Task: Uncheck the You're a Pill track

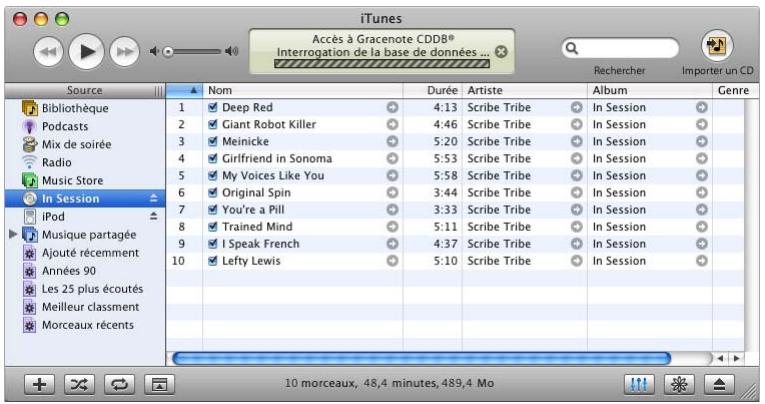Action: 212,209
